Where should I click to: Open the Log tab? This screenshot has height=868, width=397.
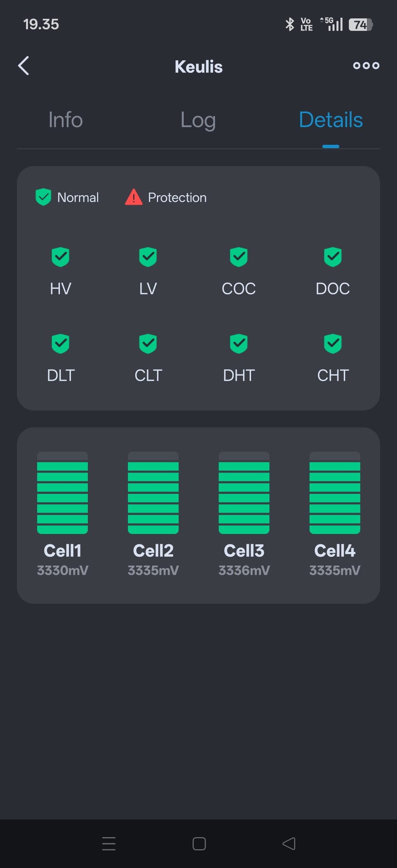[198, 121]
